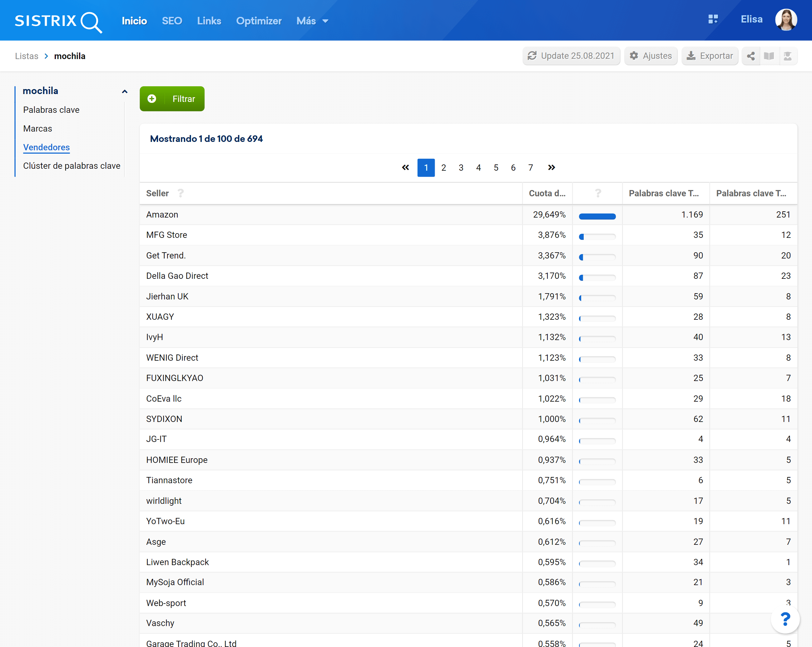This screenshot has width=812, height=647.
Task: Open the Optimizer menu item
Action: [x=259, y=21]
